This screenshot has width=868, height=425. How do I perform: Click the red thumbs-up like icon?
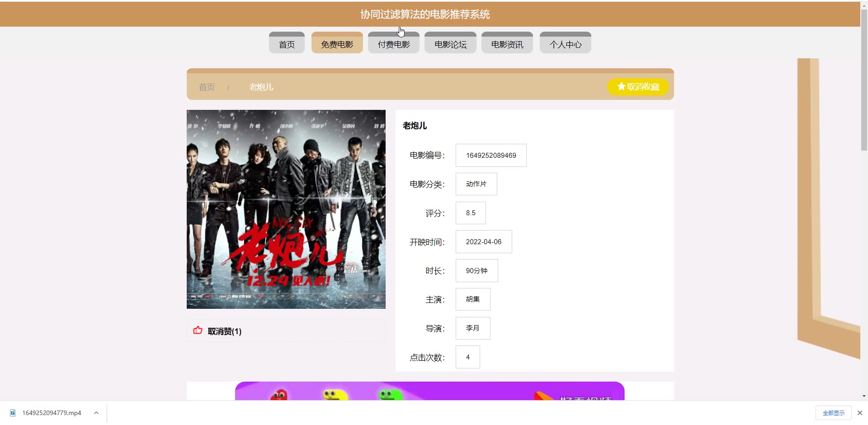pos(198,331)
